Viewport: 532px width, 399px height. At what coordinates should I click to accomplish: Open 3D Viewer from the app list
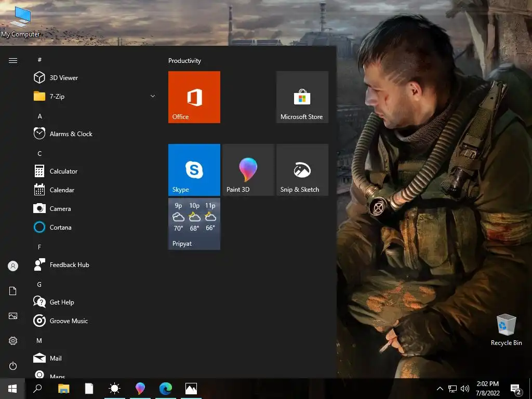tap(94, 78)
